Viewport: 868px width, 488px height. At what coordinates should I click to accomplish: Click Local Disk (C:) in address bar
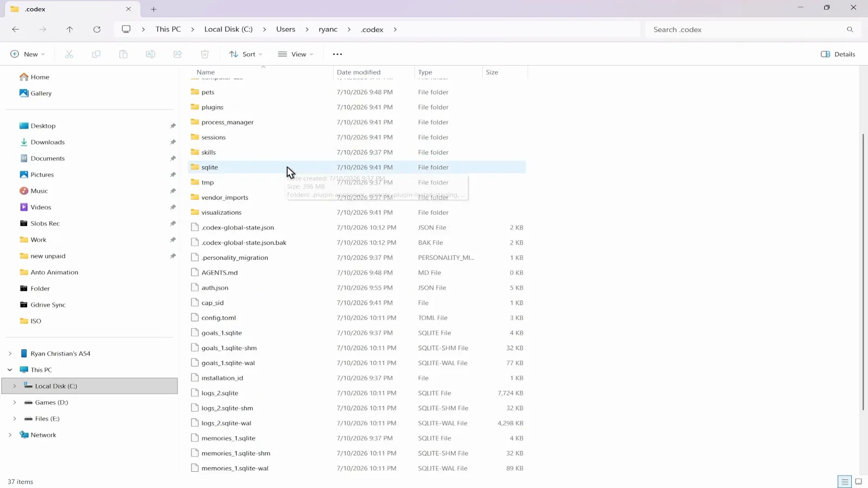[x=228, y=29]
